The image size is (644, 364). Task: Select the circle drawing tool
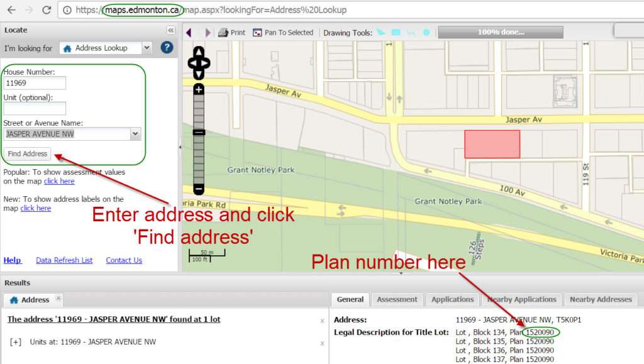(x=426, y=33)
